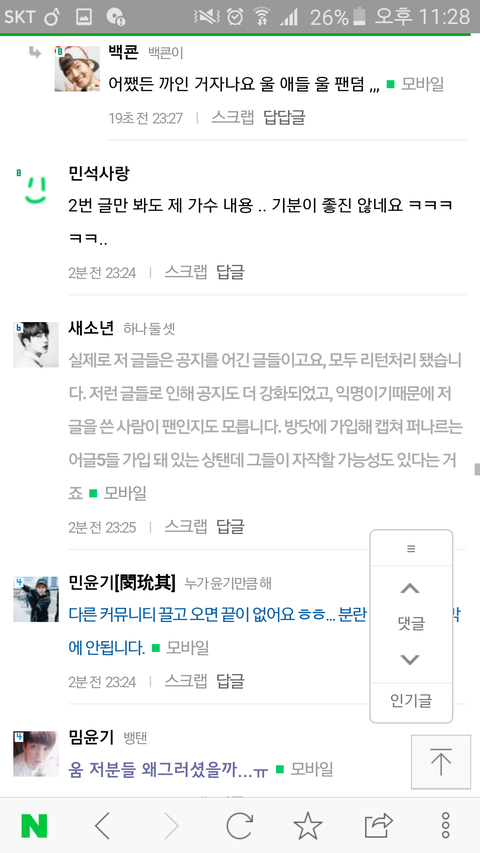
Task: Open the share icon in the bottom bar
Action: click(x=378, y=826)
